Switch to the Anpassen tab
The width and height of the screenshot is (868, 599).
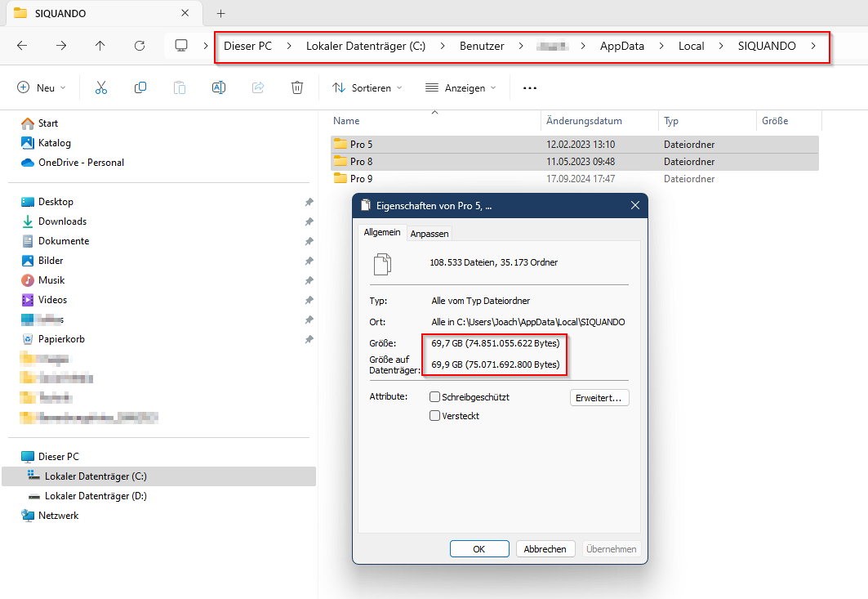429,234
